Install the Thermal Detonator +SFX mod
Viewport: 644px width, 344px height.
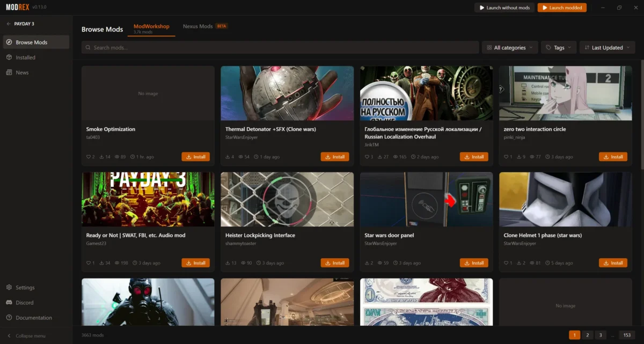pos(335,157)
